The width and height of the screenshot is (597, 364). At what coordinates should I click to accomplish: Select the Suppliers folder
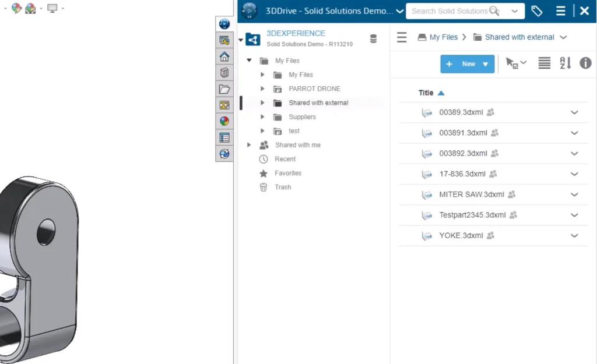coord(303,116)
